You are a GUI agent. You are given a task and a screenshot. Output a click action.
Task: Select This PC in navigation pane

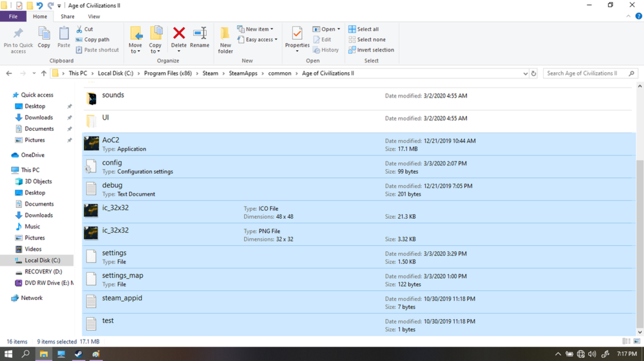pos(30,170)
